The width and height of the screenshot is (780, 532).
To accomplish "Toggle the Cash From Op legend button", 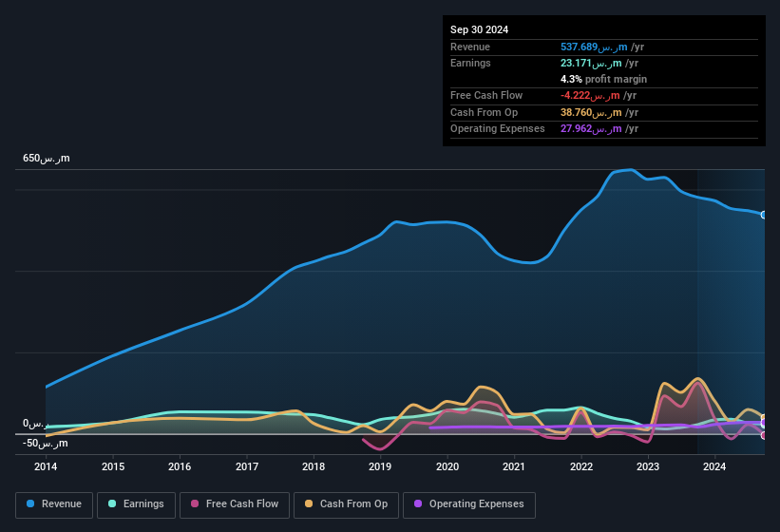I will tap(346, 504).
